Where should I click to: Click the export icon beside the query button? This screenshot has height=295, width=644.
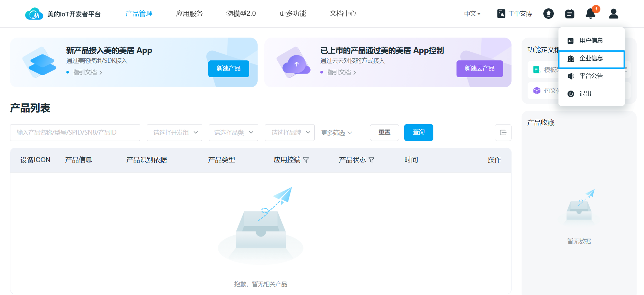pos(503,133)
